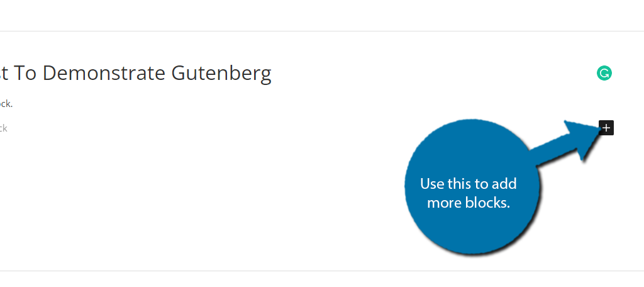This screenshot has height=287, width=644.
Task: Click the word "blocks." in the annotation
Action: click(x=488, y=202)
